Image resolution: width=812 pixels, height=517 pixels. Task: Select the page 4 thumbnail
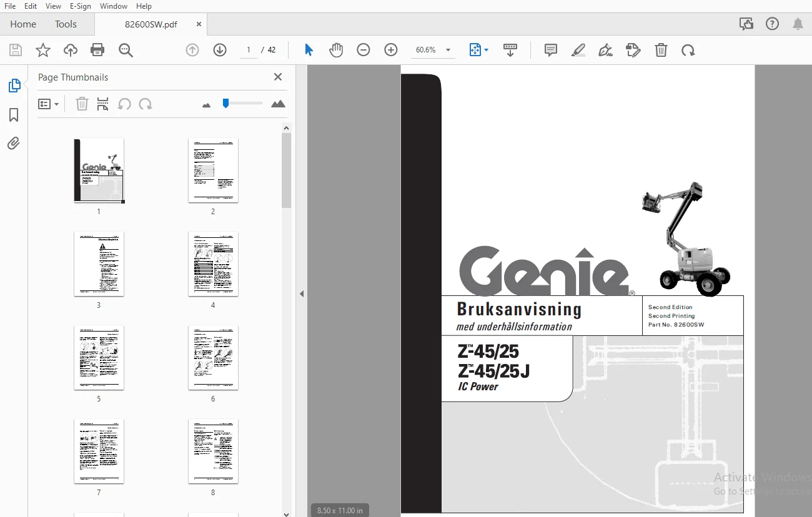[x=213, y=264]
